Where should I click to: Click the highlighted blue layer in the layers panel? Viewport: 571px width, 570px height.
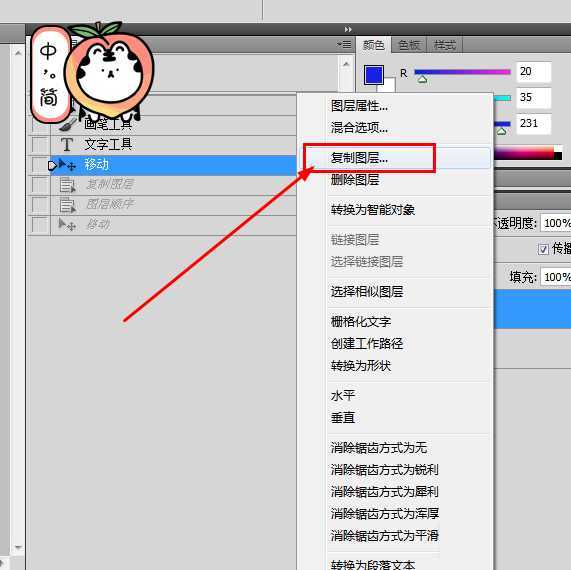pos(532,309)
